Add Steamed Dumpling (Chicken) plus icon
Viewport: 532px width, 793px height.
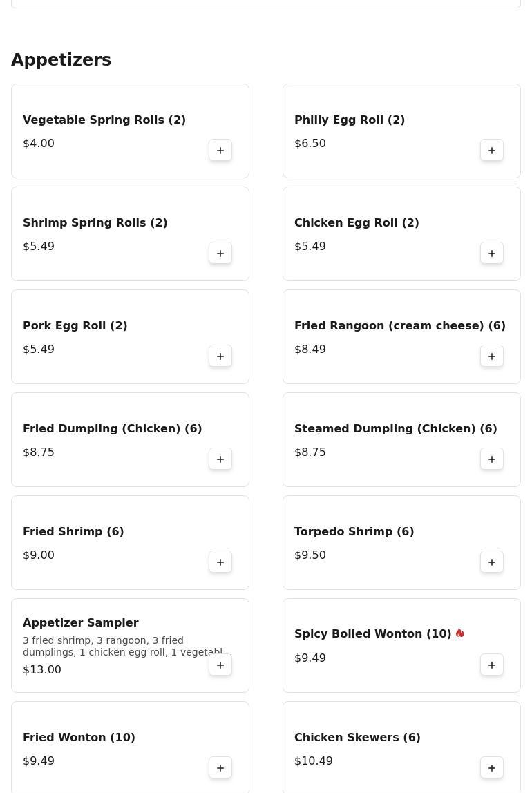coord(491,459)
